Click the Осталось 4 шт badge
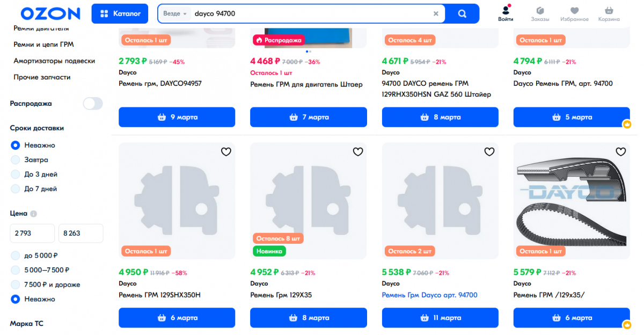This screenshot has width=644, height=335. [x=410, y=40]
